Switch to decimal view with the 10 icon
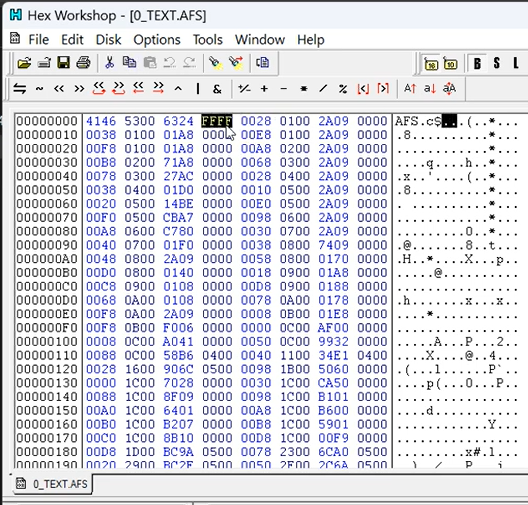The width and height of the screenshot is (528, 505). (451, 63)
